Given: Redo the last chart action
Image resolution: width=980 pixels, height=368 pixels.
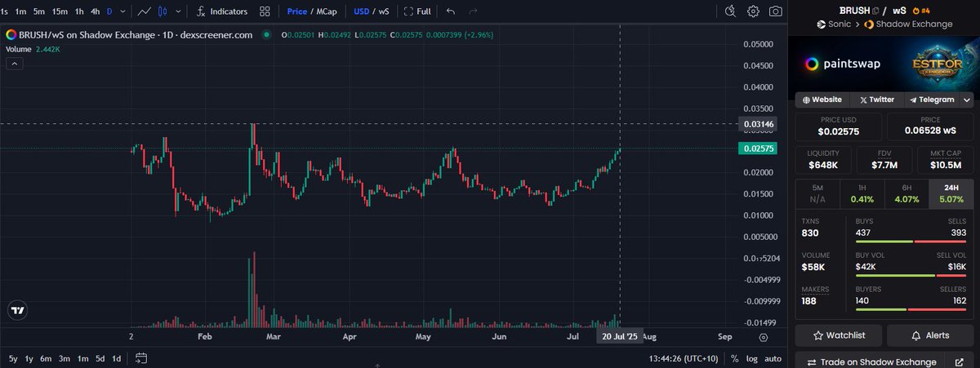Looking at the screenshot, I should (x=473, y=12).
